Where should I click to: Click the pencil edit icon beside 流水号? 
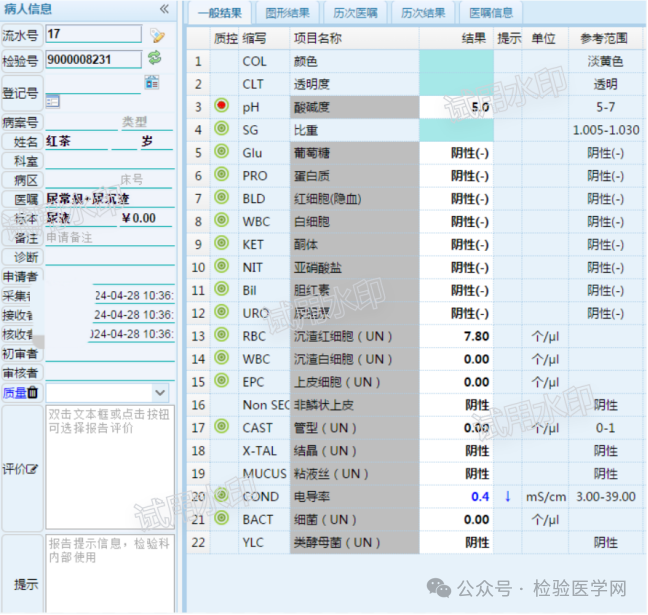157,36
